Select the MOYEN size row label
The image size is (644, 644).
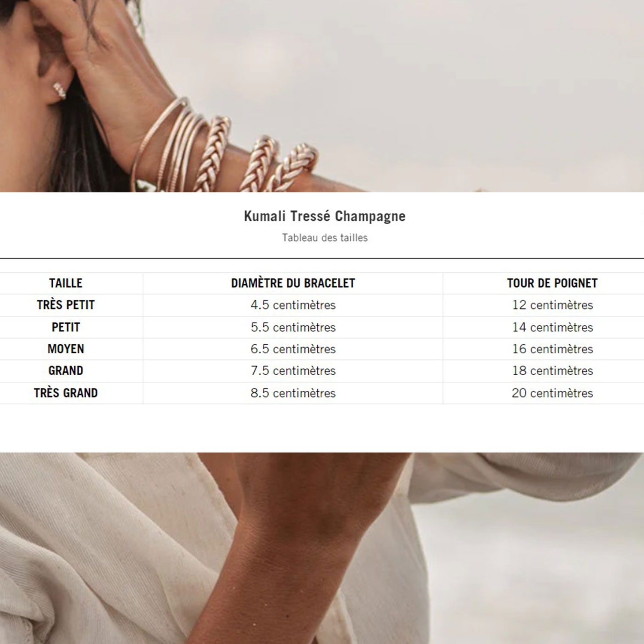[66, 349]
